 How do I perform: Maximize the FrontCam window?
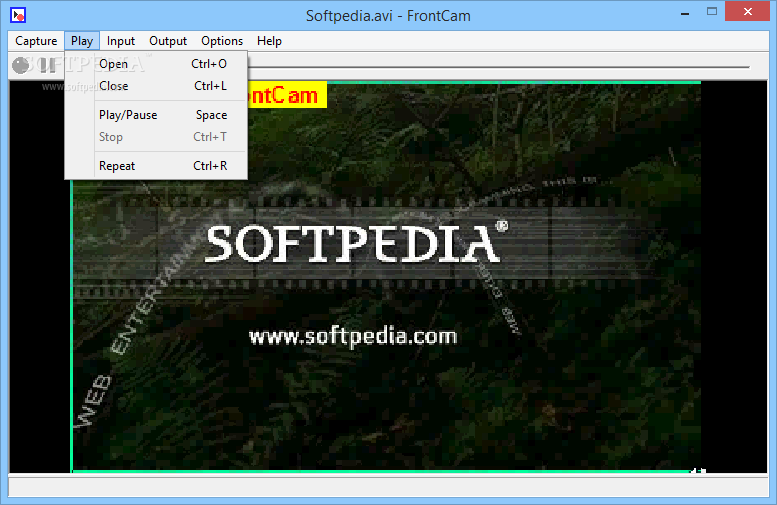click(x=712, y=12)
